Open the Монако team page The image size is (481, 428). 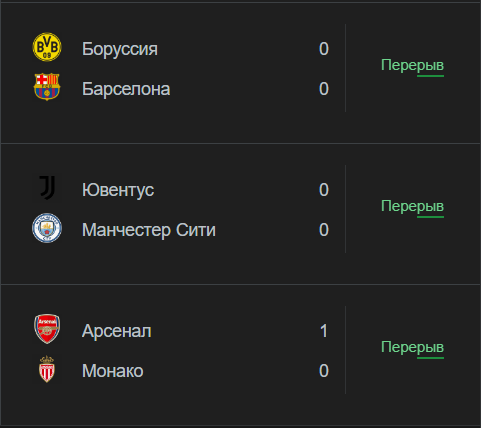(113, 371)
